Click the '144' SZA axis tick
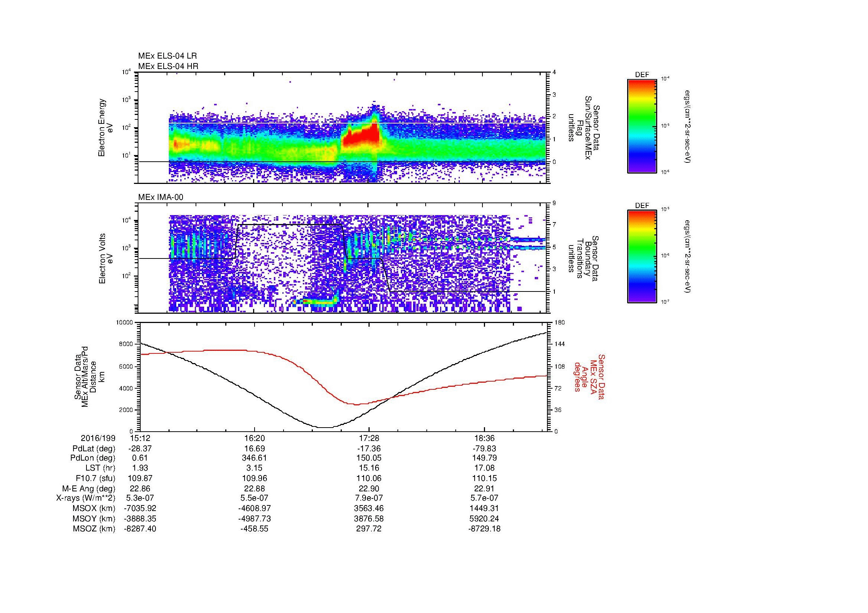This screenshot has width=868, height=613. (560, 344)
